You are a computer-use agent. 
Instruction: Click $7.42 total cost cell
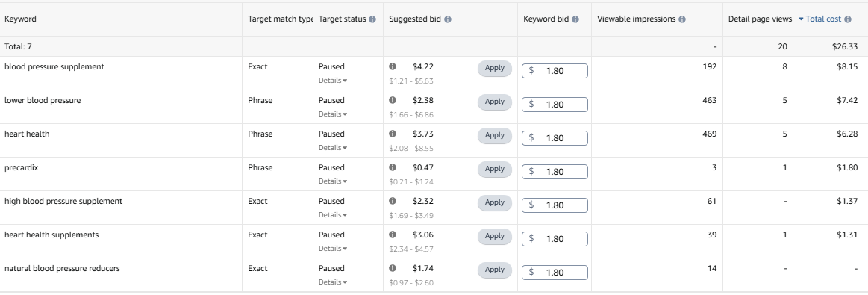848,100
